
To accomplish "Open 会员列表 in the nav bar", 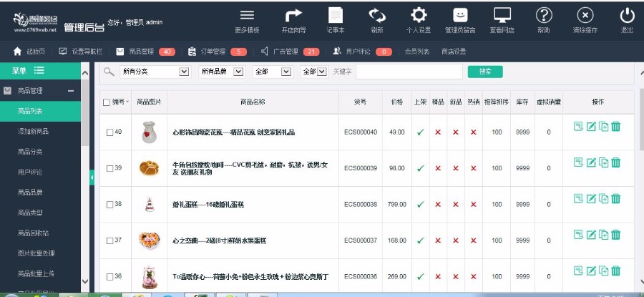I will click(x=417, y=52).
